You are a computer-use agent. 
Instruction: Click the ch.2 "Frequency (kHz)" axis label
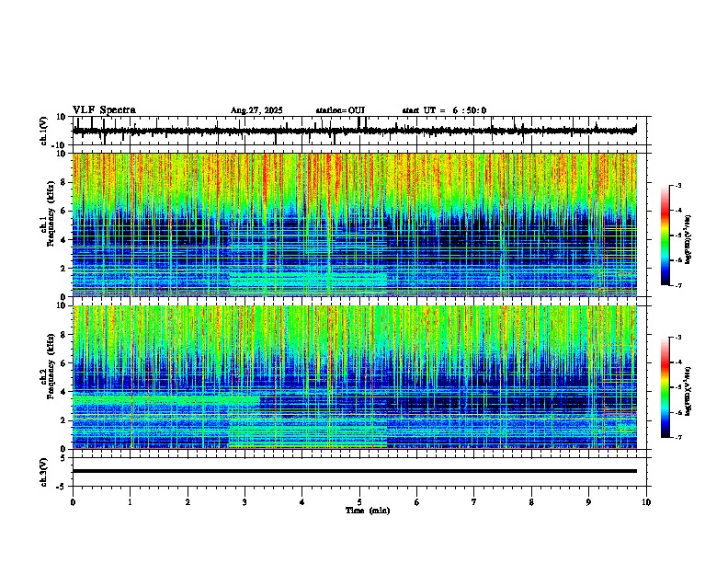coord(51,366)
